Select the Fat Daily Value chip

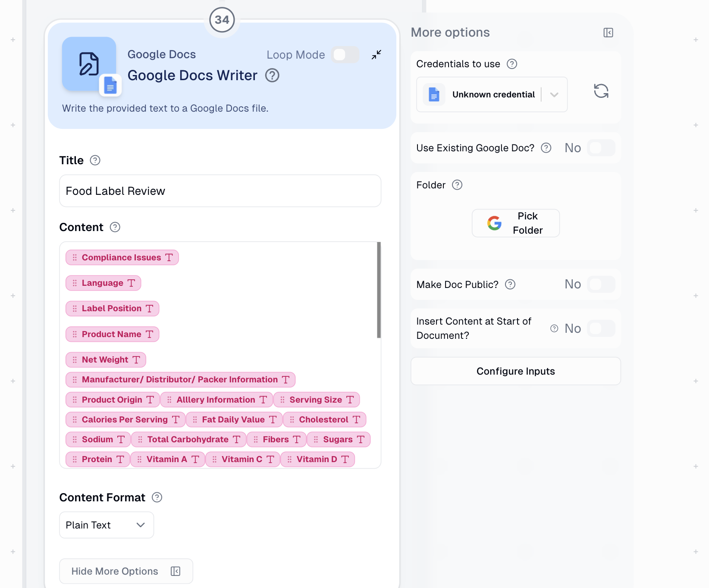click(x=234, y=419)
